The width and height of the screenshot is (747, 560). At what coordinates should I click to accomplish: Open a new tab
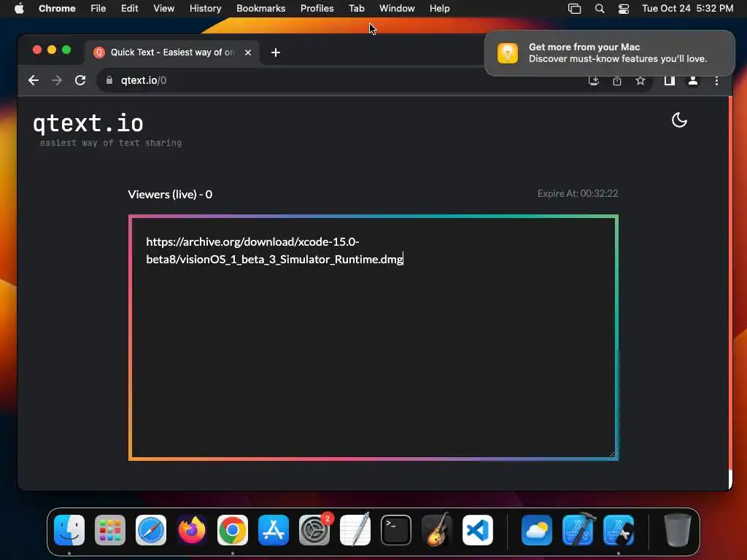[275, 52]
